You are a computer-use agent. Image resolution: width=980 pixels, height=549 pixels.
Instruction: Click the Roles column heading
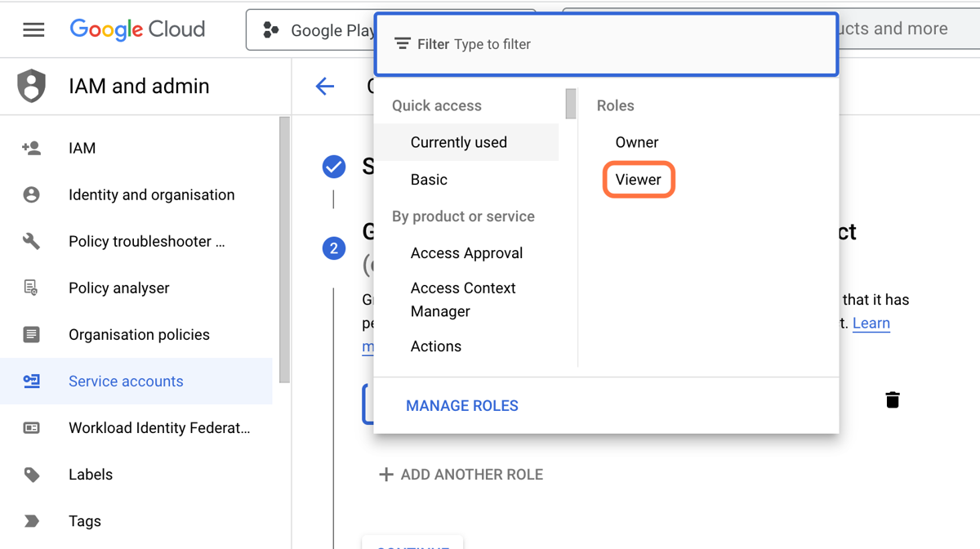615,105
